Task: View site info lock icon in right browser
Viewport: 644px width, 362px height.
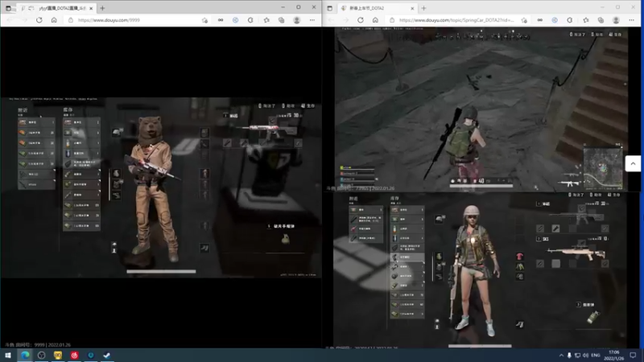Action: tap(392, 20)
